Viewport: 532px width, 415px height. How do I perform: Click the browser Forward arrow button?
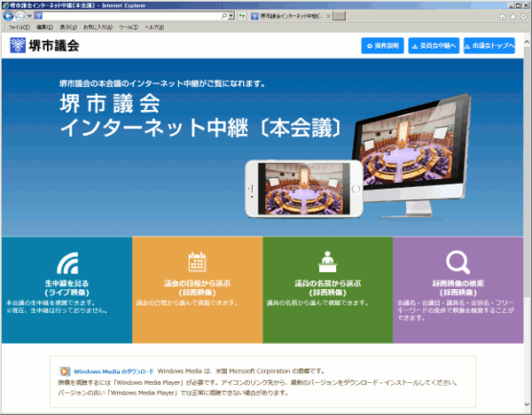pos(20,16)
